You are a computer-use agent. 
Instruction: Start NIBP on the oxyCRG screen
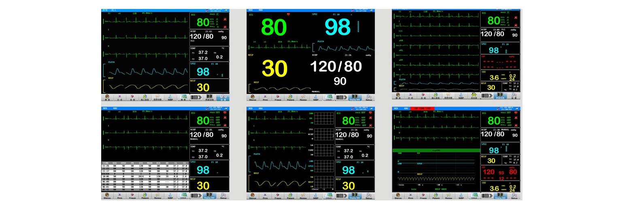[461, 196]
